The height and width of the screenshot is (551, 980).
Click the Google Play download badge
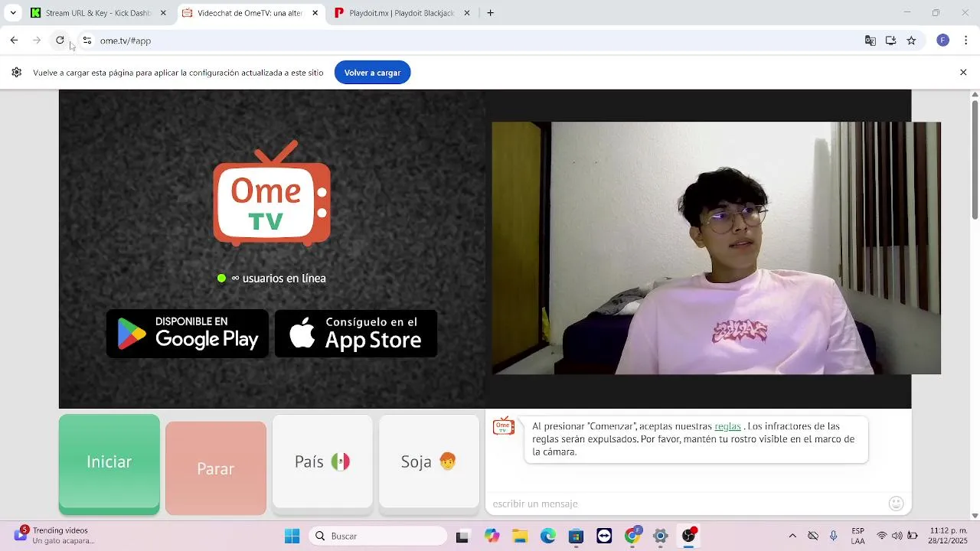click(x=188, y=333)
